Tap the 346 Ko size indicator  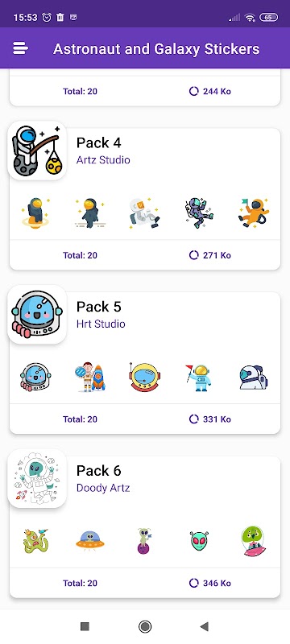(210, 583)
